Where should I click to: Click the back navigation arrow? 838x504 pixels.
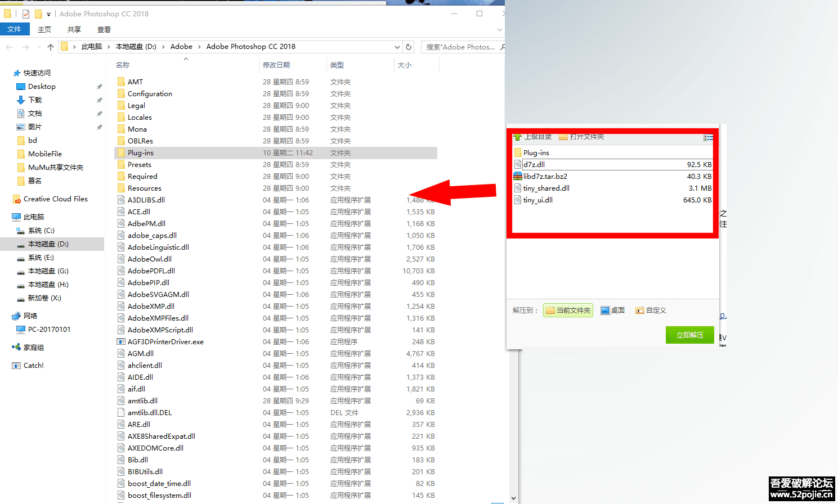pyautogui.click(x=10, y=47)
